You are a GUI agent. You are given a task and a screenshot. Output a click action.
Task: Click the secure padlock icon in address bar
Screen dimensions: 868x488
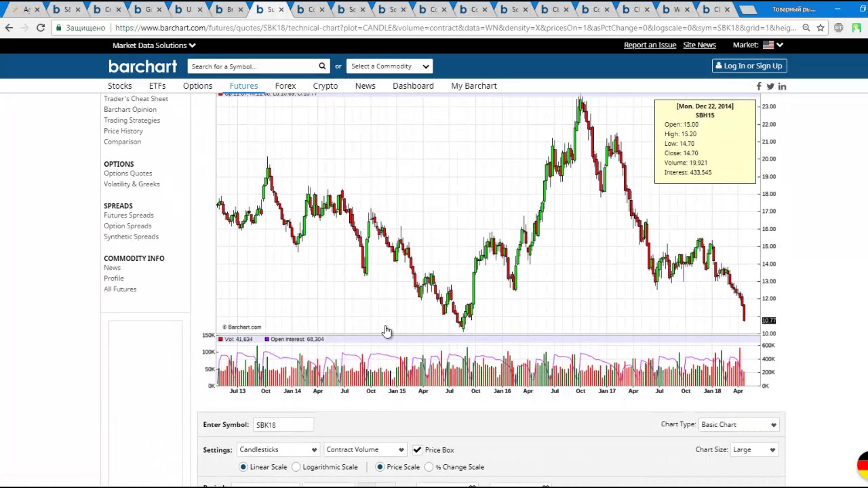click(x=59, y=28)
